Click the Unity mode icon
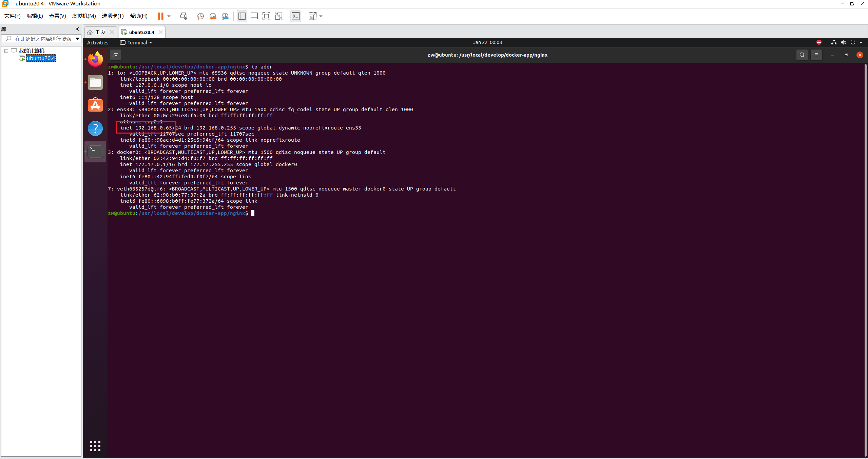Image resolution: width=868 pixels, height=459 pixels. pyautogui.click(x=278, y=16)
